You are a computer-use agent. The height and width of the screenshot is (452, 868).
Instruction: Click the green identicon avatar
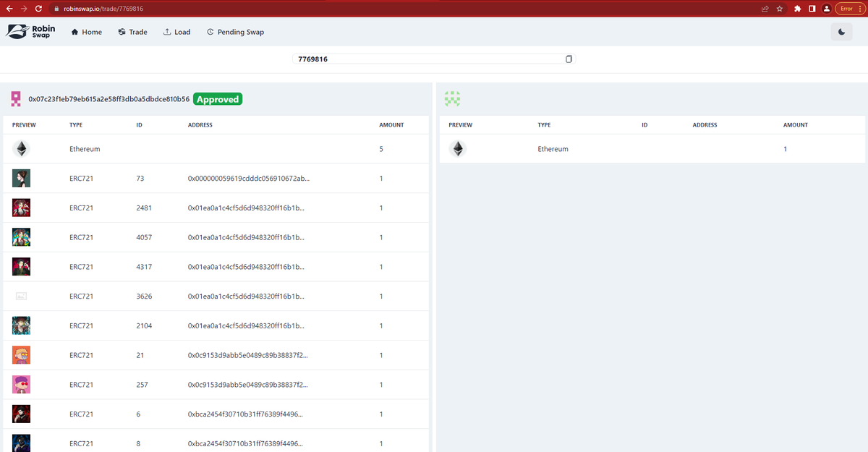(x=453, y=98)
